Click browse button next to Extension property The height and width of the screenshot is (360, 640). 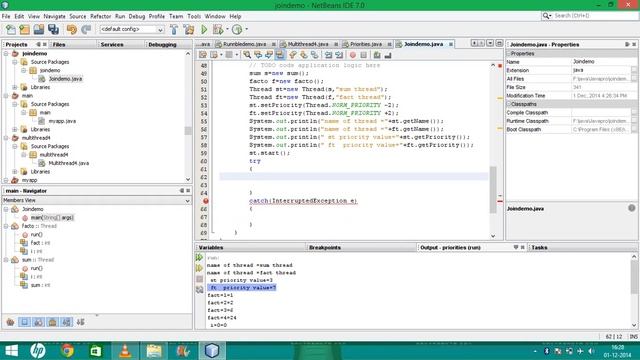click(x=634, y=70)
